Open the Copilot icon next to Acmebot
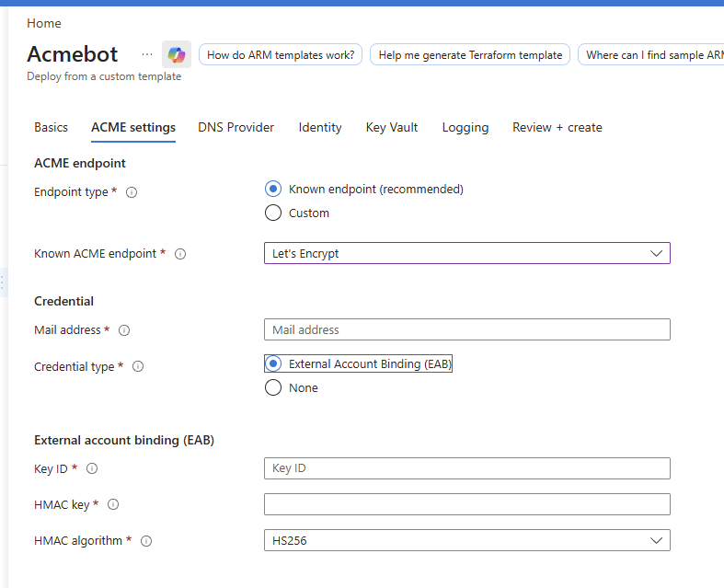This screenshot has height=588, width=724. pyautogui.click(x=177, y=54)
